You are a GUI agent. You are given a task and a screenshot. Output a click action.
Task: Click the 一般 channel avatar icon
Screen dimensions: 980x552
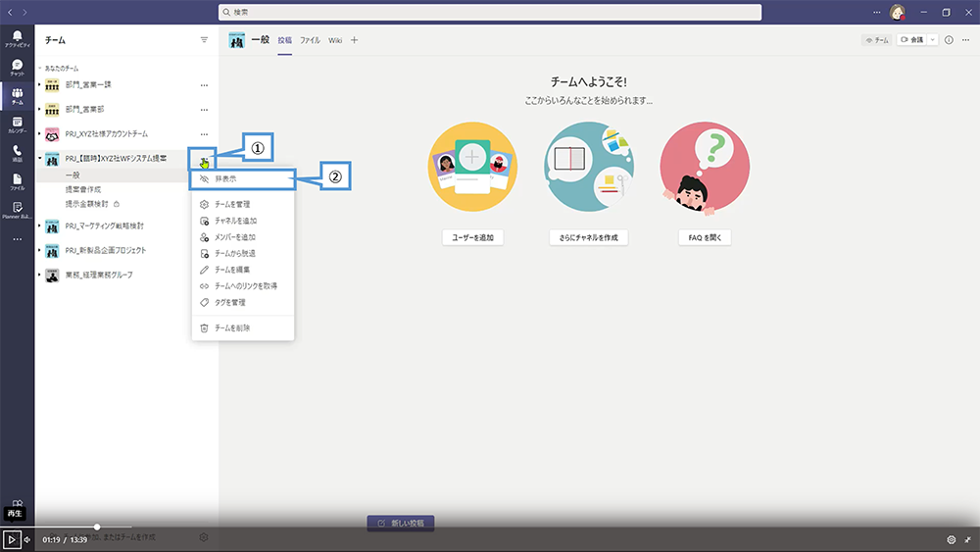pyautogui.click(x=237, y=40)
